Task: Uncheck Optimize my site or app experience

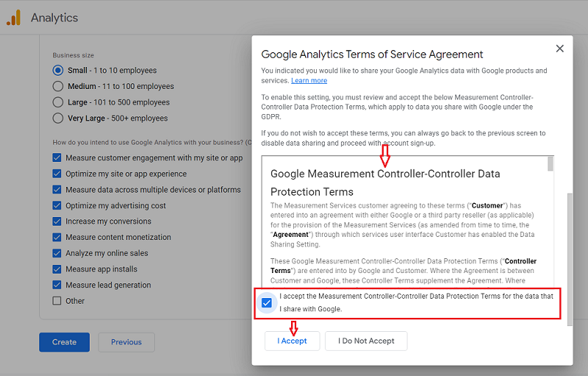Action: (57, 174)
